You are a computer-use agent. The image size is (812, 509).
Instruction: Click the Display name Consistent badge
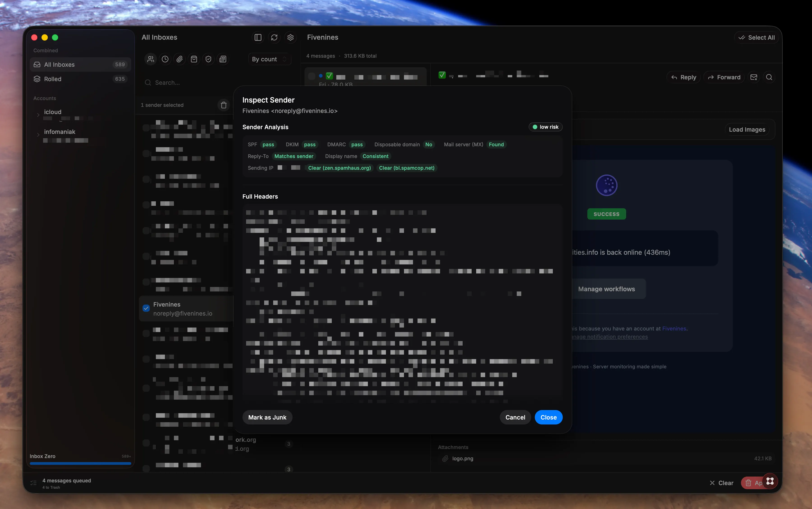click(x=376, y=156)
